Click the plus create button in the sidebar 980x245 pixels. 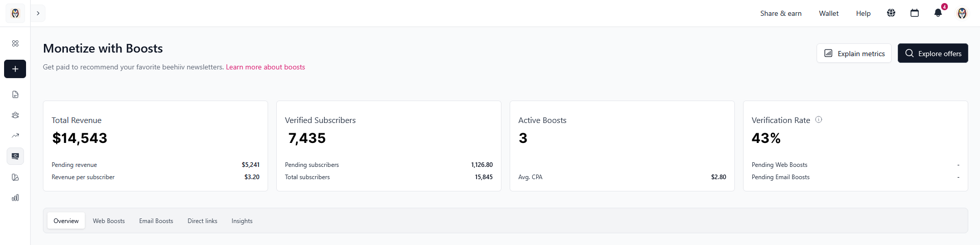[x=15, y=69]
